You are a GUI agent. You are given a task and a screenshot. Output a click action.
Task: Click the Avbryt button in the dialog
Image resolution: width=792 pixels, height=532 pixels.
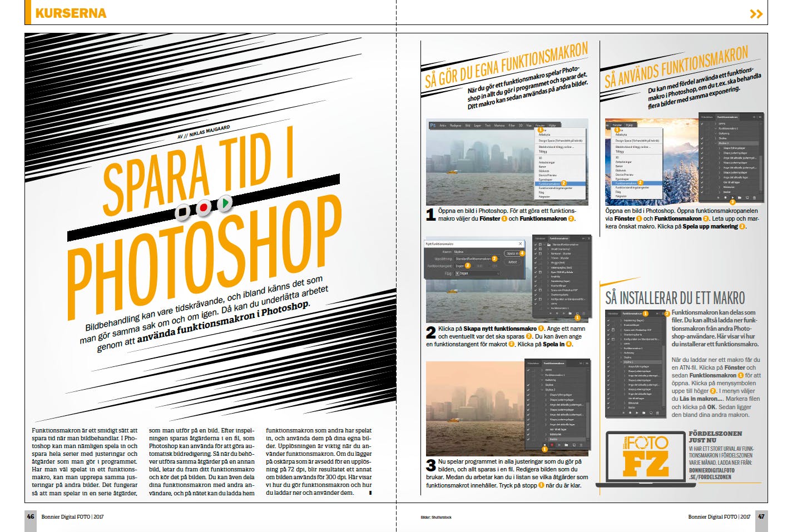(512, 262)
